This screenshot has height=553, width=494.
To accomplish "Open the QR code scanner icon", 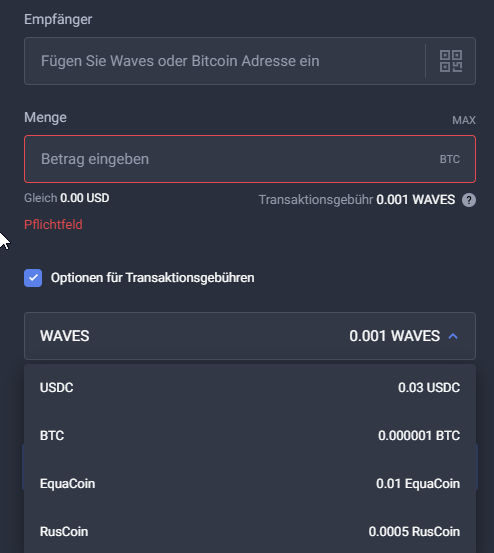I will click(451, 61).
